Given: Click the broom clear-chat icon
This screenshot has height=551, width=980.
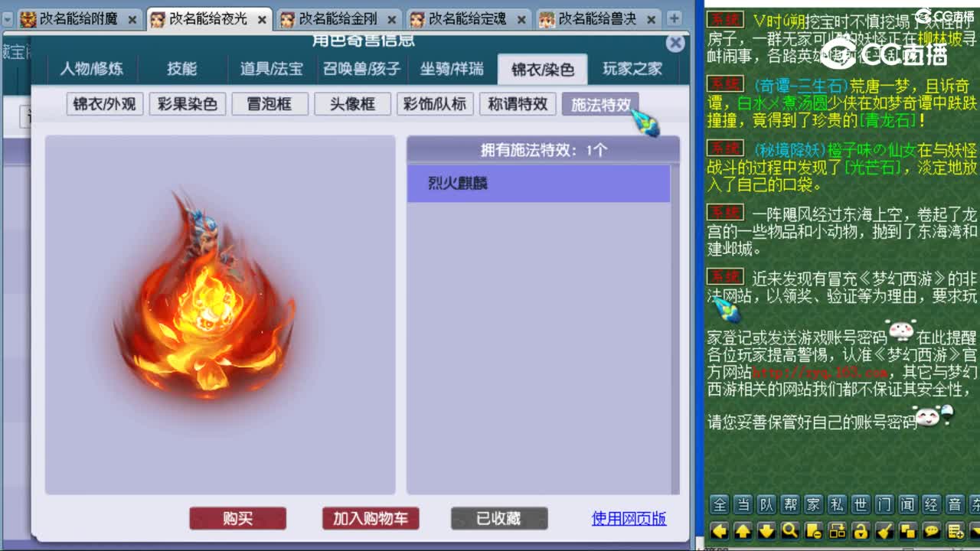Looking at the screenshot, I should 884,530.
